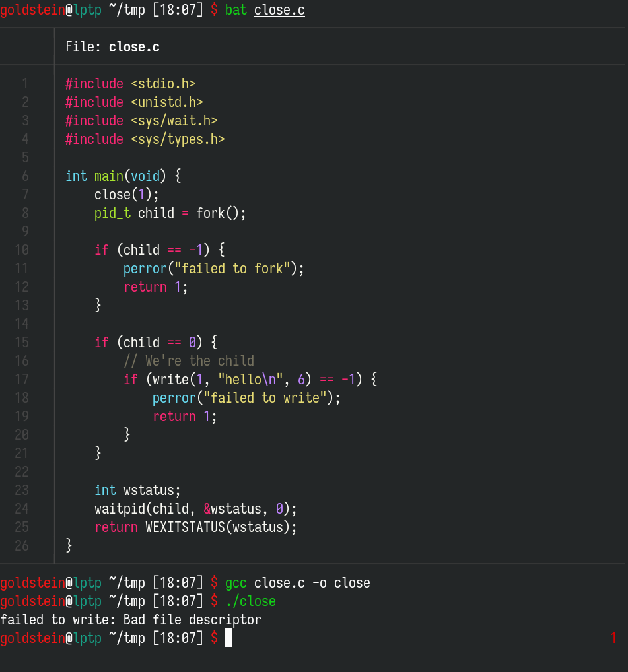Click the gcc command word
The image size is (628, 672).
coord(236,583)
